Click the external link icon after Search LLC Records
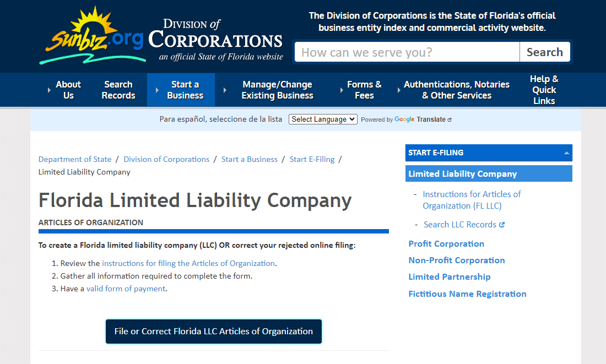606x364 pixels. [x=502, y=225]
